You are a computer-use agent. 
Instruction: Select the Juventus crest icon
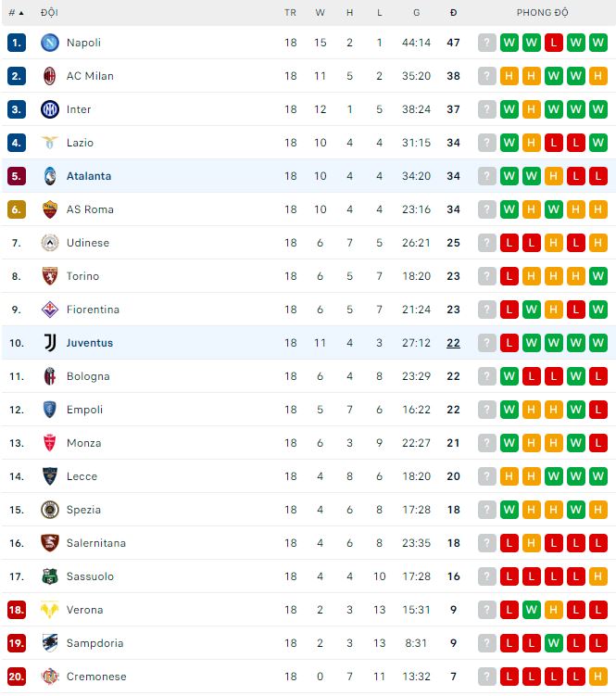[x=49, y=343]
